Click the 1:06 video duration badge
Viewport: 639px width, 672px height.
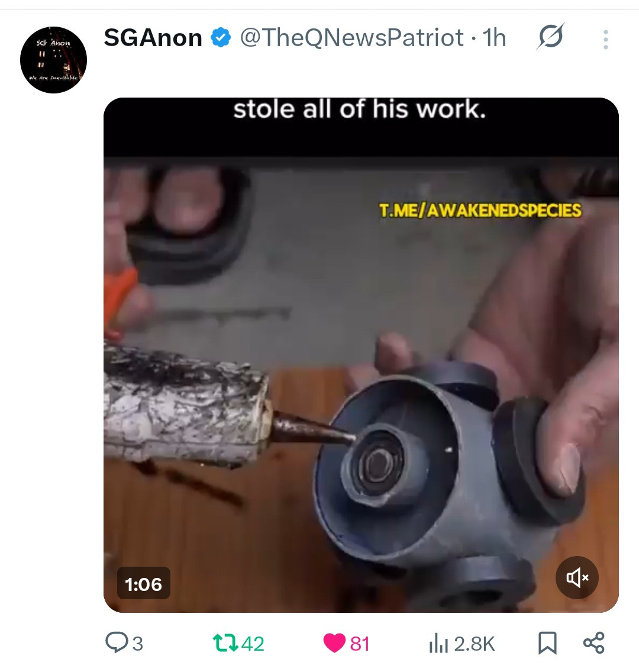coord(144,584)
